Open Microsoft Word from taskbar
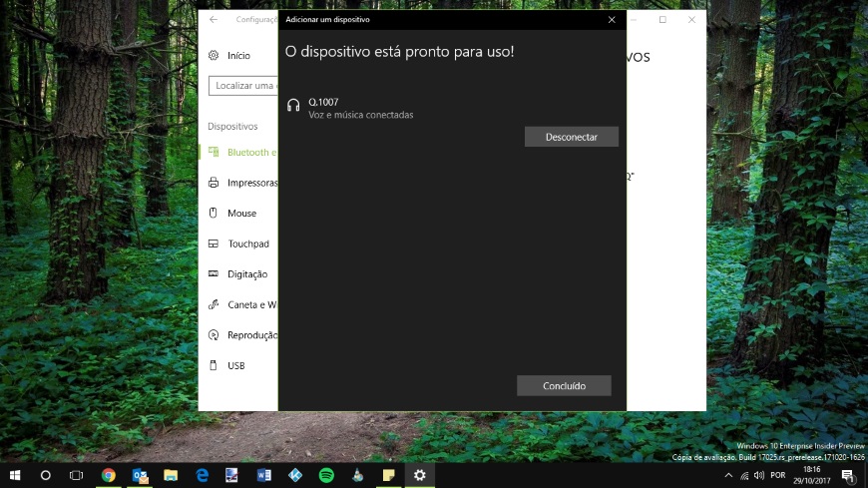The width and height of the screenshot is (868, 488). tap(264, 476)
